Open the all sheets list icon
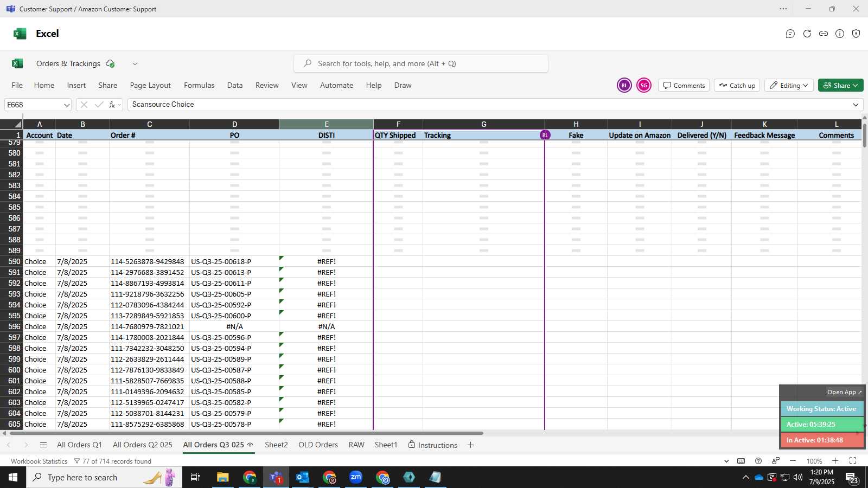868x488 pixels. coord(43,445)
